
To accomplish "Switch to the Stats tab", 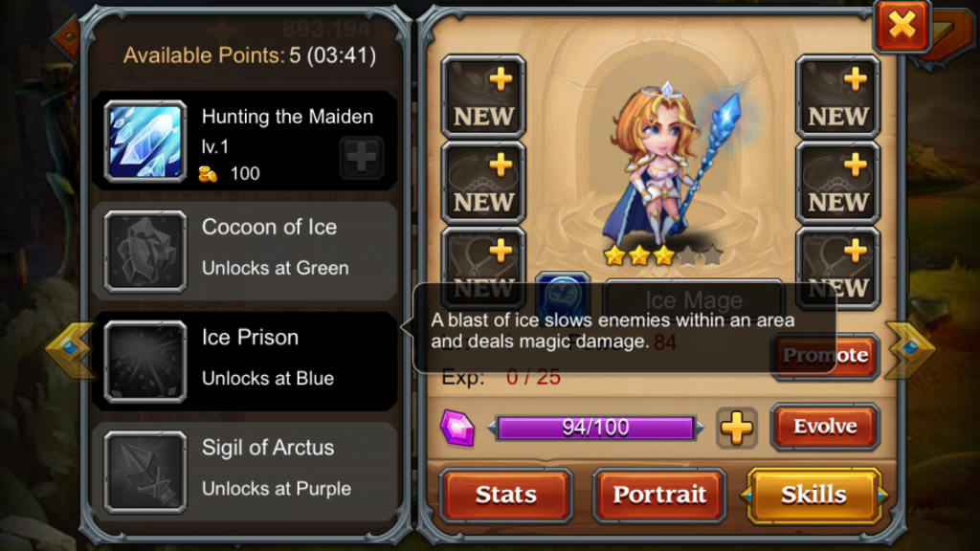I will pos(505,495).
